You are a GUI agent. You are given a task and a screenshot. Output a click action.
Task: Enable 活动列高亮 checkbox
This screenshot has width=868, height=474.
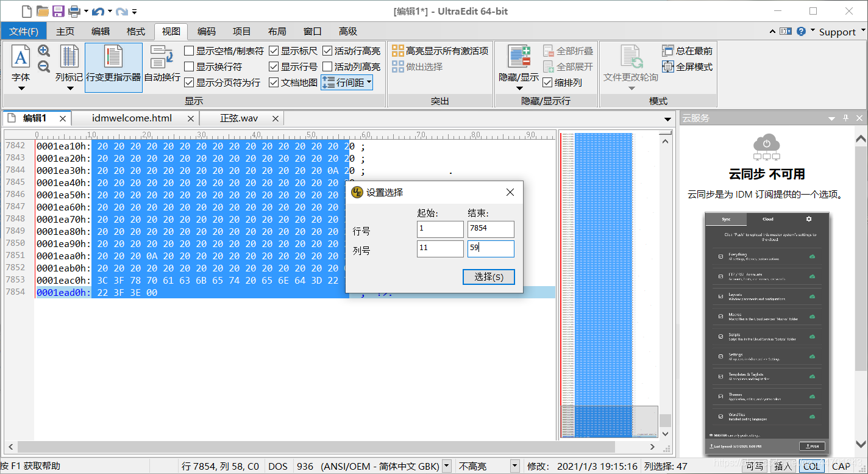pyautogui.click(x=327, y=66)
